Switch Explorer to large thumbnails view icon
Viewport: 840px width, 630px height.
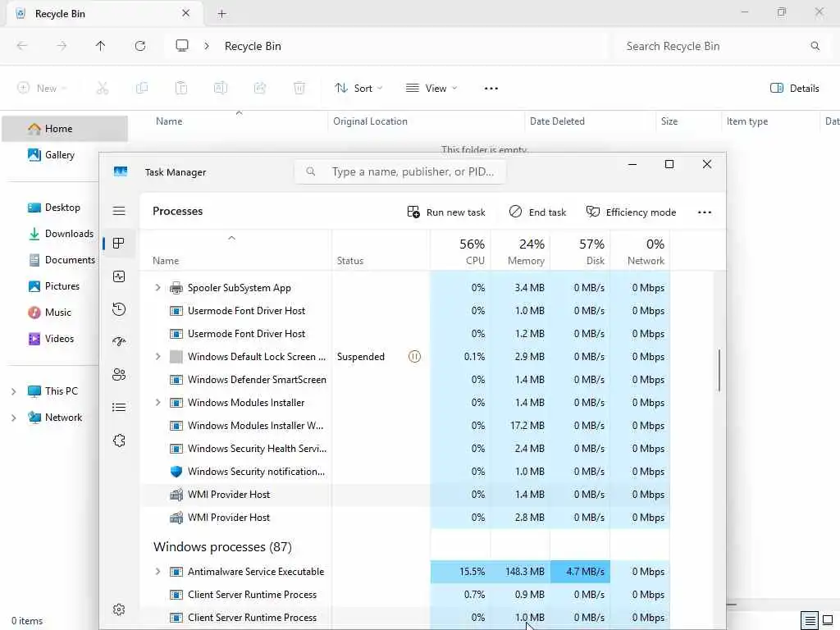[828, 620]
